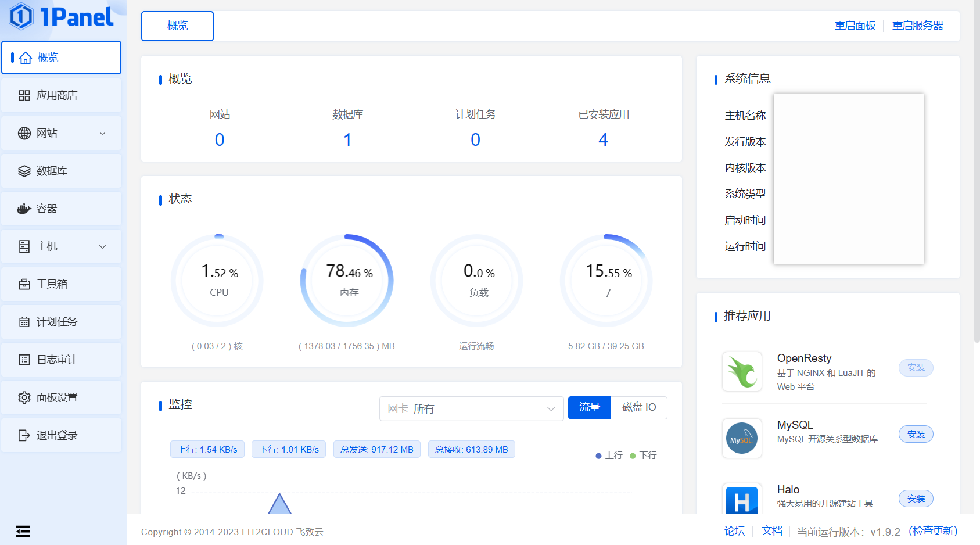Click 安装 button for MySQL
The width and height of the screenshot is (980, 545).
(916, 434)
